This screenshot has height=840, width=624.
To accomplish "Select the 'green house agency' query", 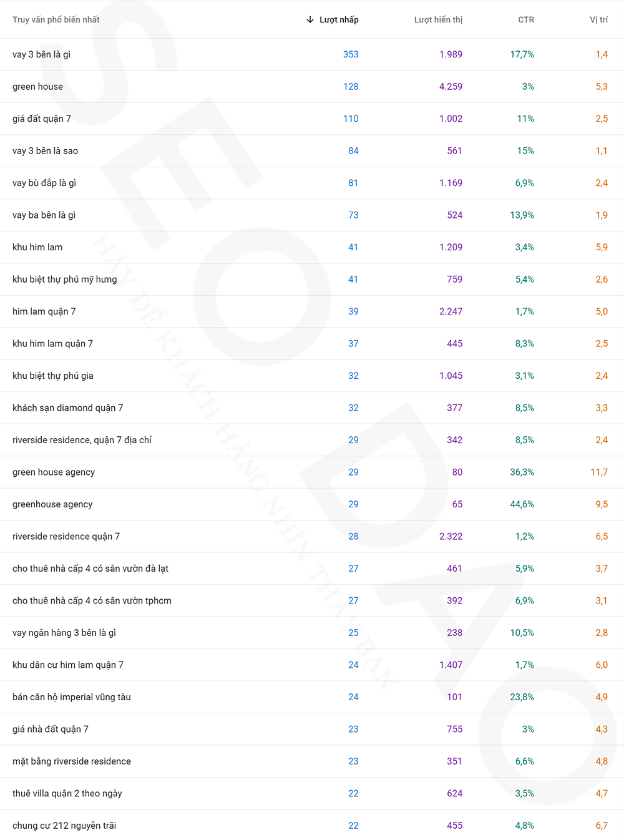I will coord(54,472).
